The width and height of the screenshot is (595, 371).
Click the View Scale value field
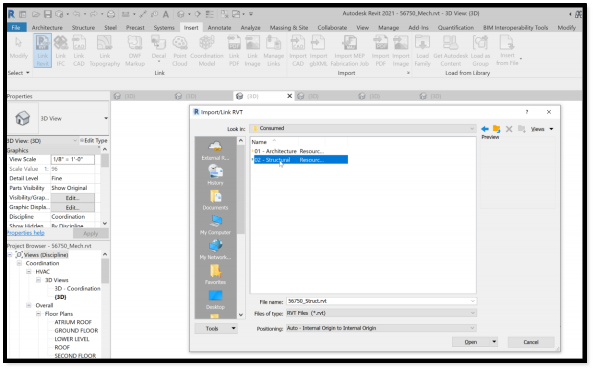[x=72, y=159]
